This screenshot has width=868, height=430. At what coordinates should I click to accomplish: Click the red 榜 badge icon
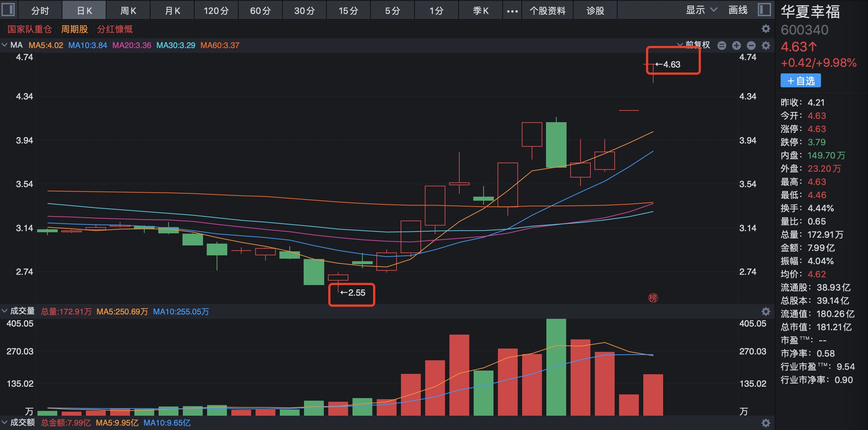click(653, 298)
